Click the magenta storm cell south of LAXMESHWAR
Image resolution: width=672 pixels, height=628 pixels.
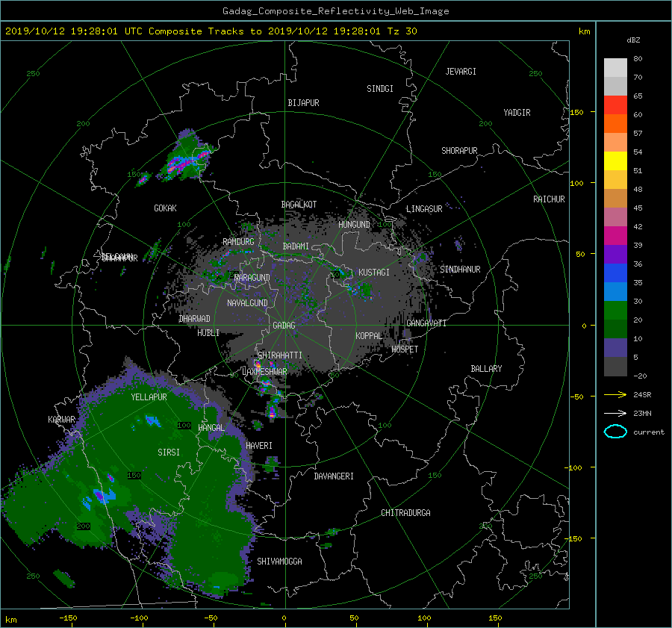tap(272, 411)
